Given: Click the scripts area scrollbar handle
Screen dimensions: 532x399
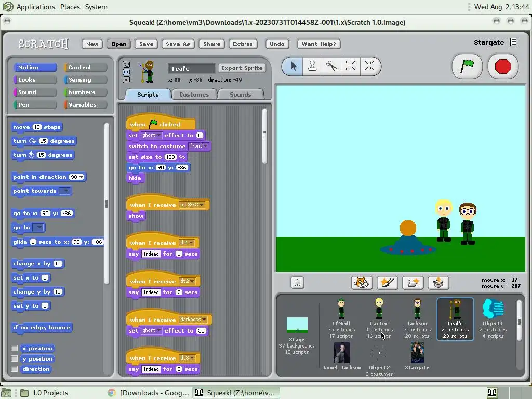Looking at the screenshot, I should click(264, 136).
